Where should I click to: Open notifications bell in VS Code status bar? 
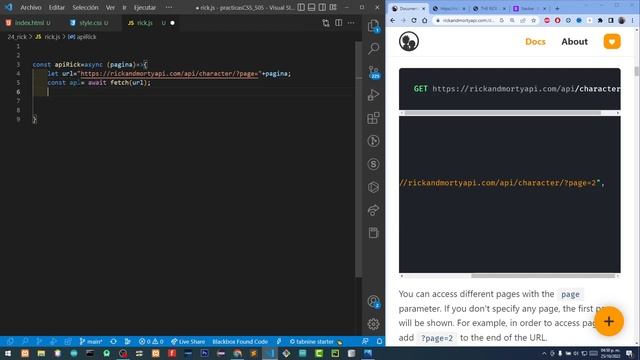pos(379,342)
